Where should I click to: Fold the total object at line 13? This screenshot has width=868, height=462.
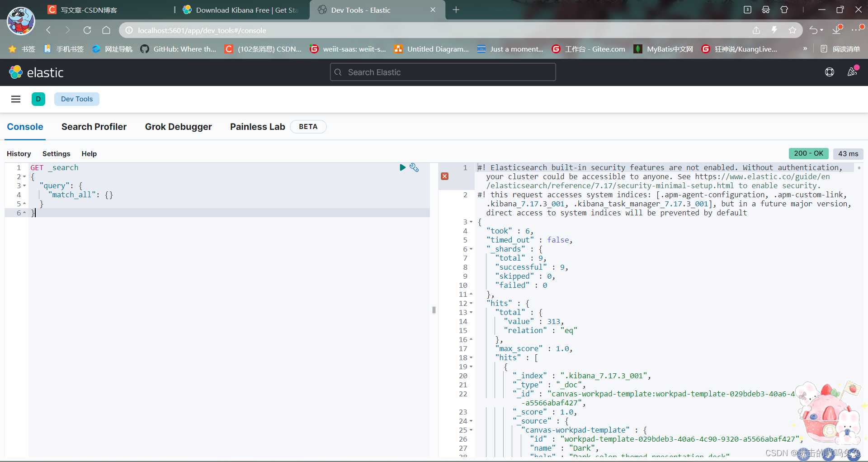point(471,313)
